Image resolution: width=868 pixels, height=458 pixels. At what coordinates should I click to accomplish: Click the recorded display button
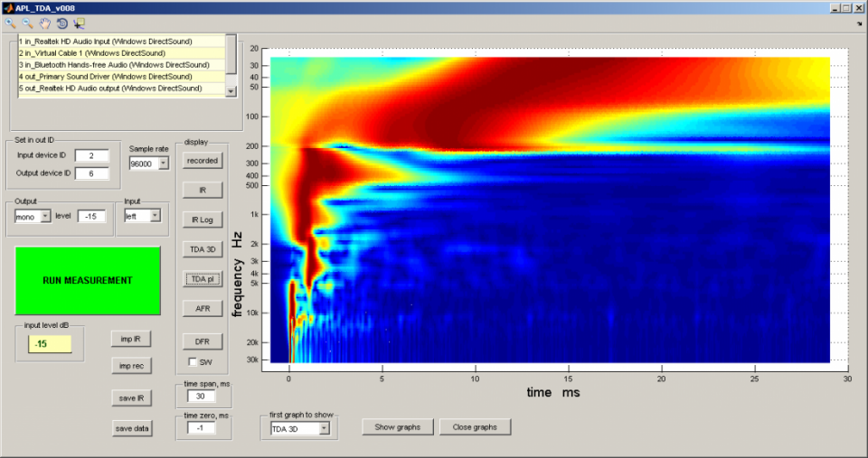pos(203,161)
